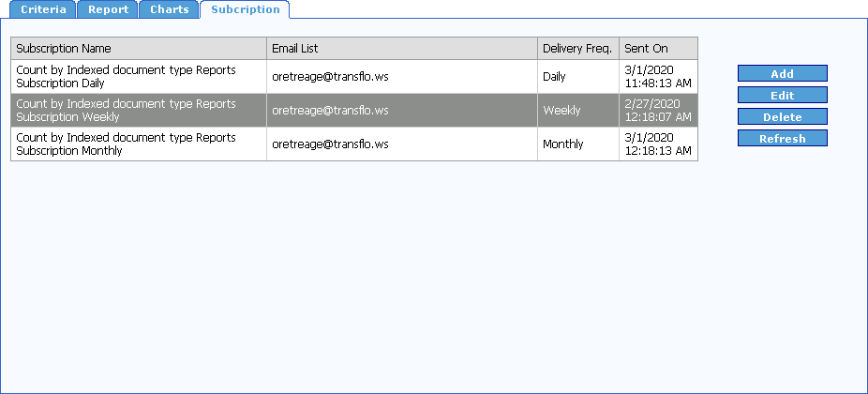Go to the Charts tab
Viewport: 868px width, 394px height.
169,10
